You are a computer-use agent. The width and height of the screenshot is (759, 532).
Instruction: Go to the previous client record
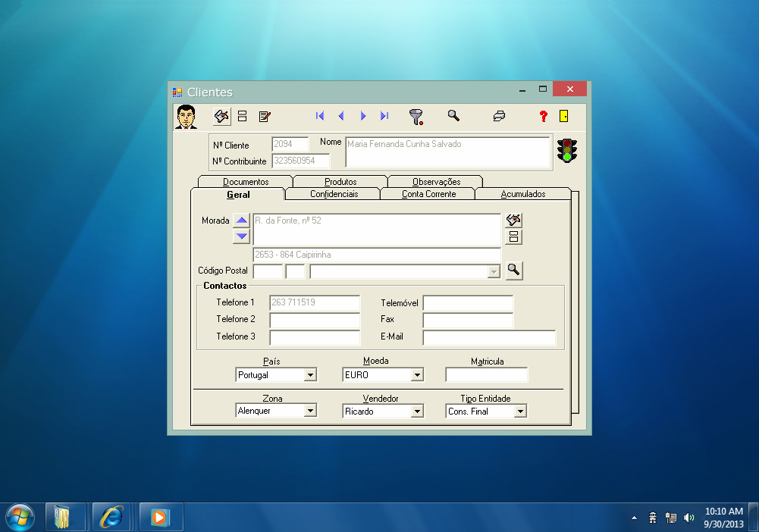pyautogui.click(x=341, y=116)
